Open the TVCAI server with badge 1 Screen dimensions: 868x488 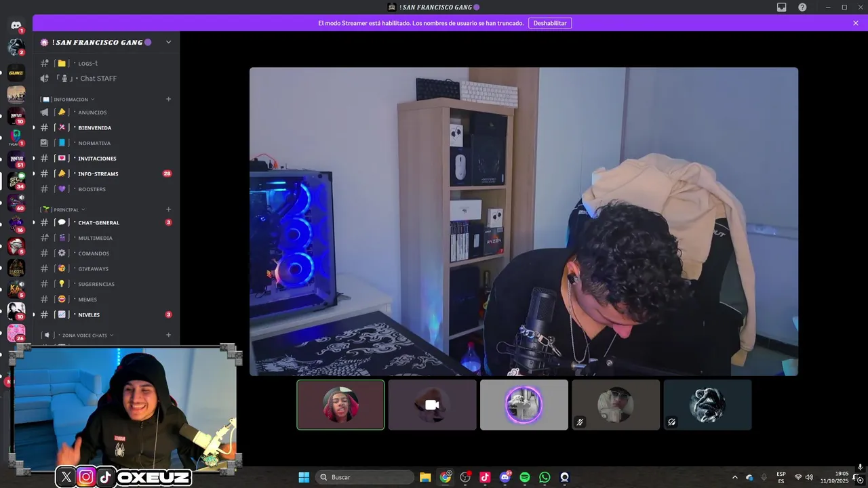[x=16, y=138]
